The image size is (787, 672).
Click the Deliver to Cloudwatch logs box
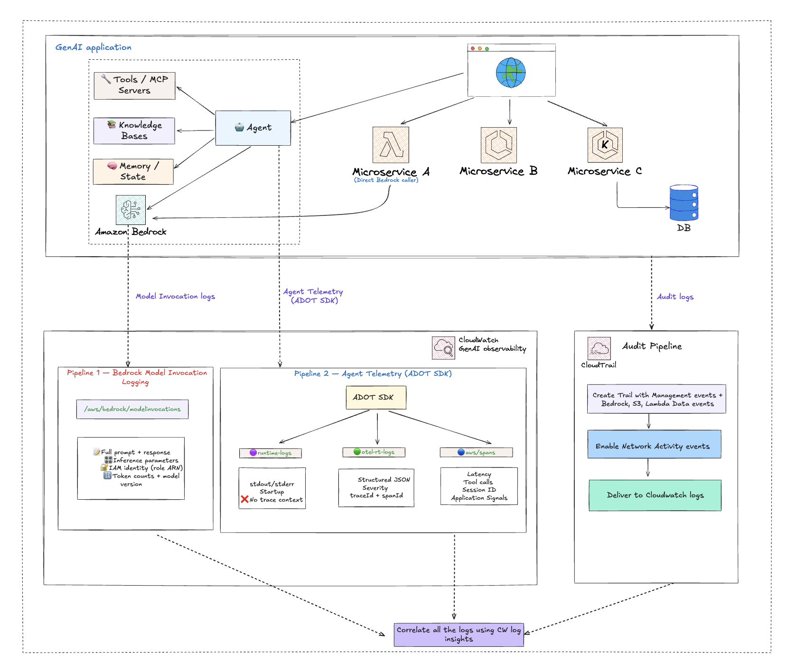tap(655, 495)
